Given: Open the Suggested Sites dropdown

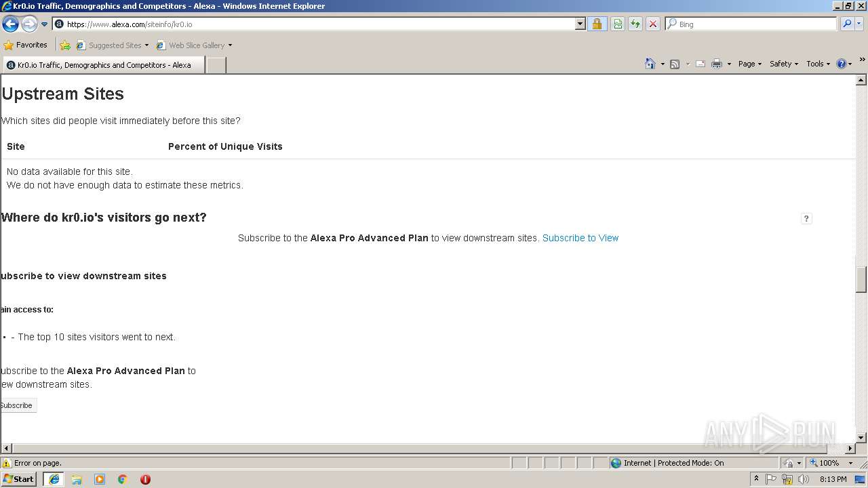Looking at the screenshot, I should [x=113, y=45].
